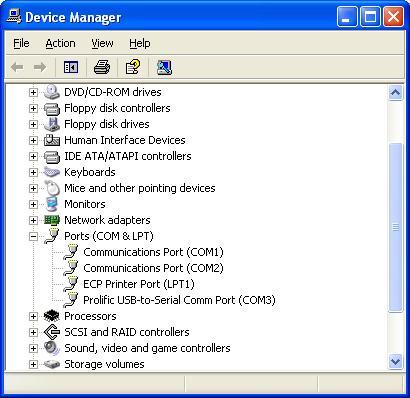Open the View menu
Viewport: 410px width, 398px height.
(102, 43)
